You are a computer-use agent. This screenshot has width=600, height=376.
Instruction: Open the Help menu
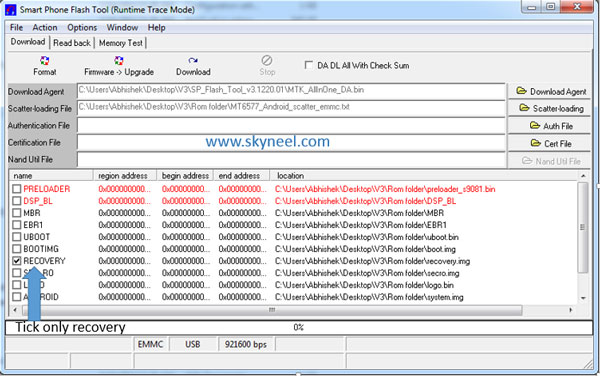pyautogui.click(x=157, y=28)
